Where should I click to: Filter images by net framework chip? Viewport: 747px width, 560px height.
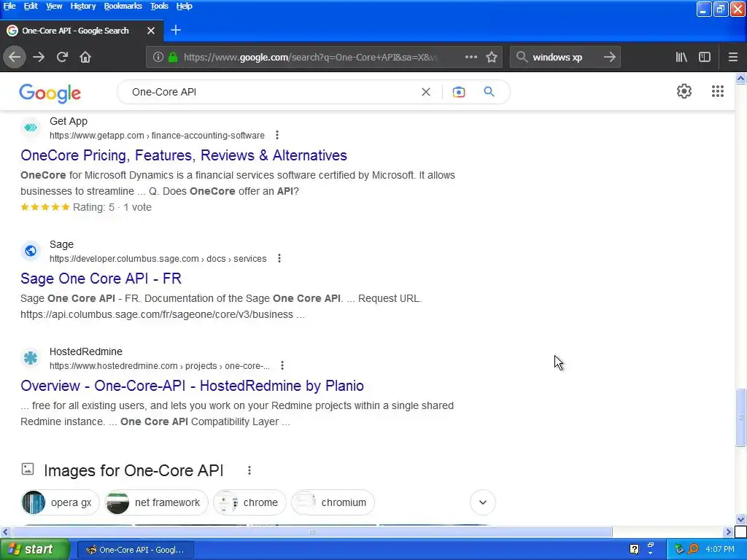156,502
